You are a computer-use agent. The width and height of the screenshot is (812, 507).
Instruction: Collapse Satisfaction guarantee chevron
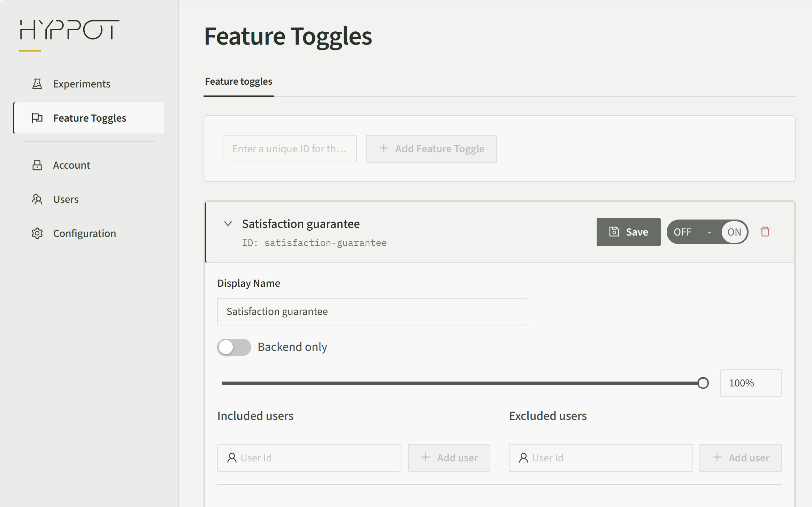[228, 224]
